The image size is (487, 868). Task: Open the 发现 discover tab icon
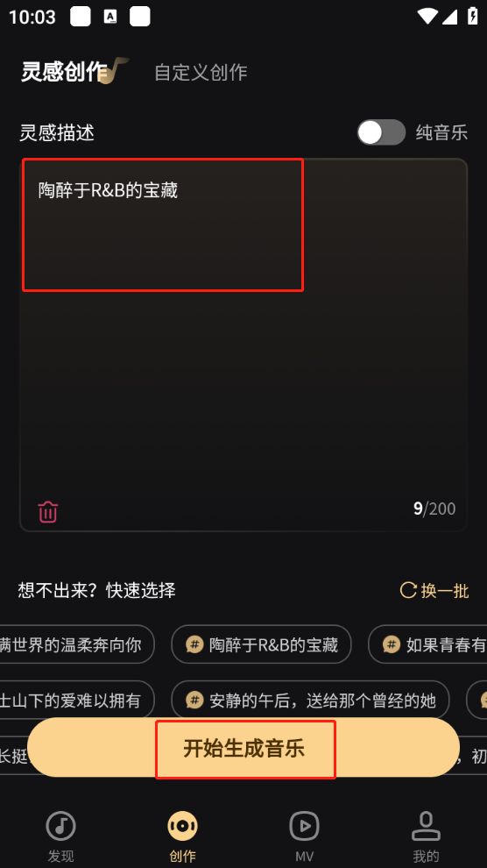60,825
